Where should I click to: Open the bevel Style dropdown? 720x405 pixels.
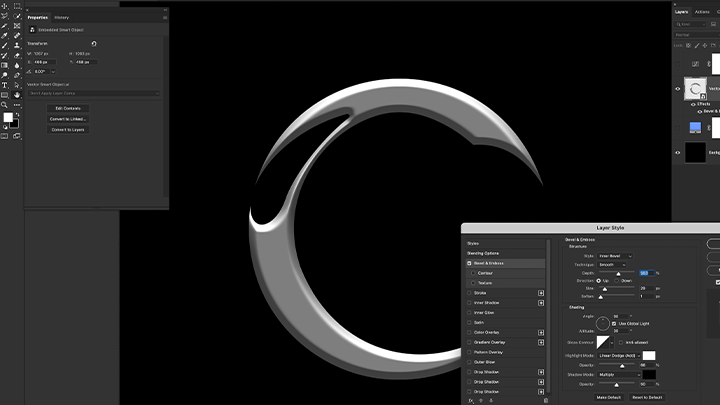click(x=615, y=256)
